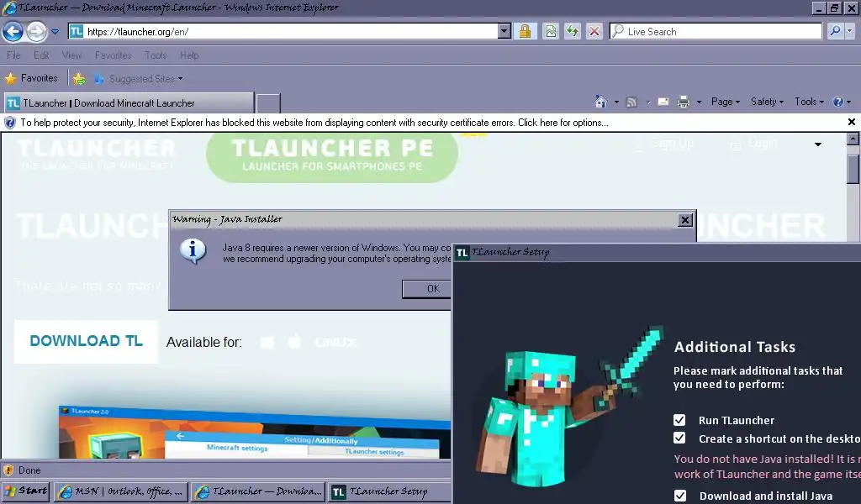
Task: Click the Print icon
Action: click(683, 102)
